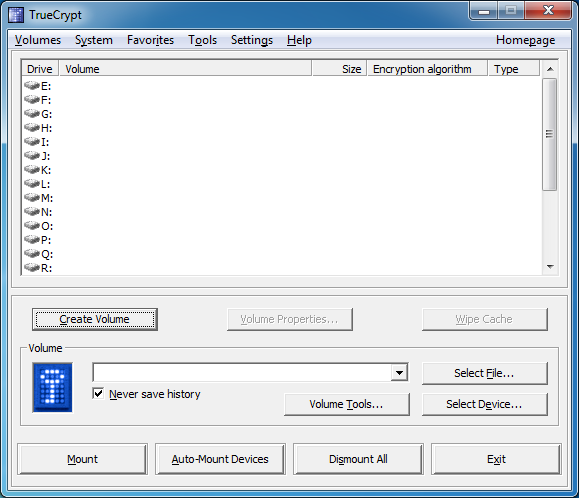Open the Settings menu
The height and width of the screenshot is (498, 579).
pos(252,40)
